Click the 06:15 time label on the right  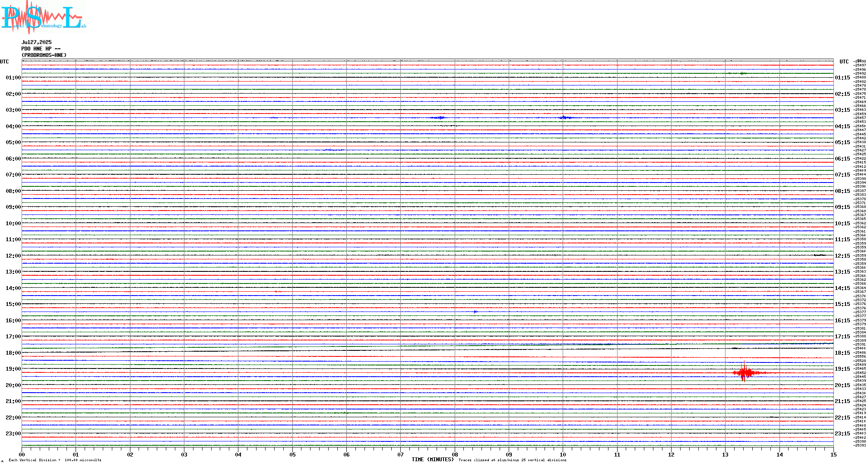(x=843, y=159)
